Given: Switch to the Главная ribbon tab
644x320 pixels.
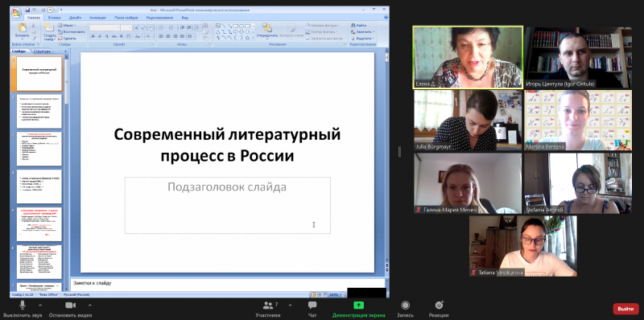Looking at the screenshot, I should pyautogui.click(x=33, y=18).
